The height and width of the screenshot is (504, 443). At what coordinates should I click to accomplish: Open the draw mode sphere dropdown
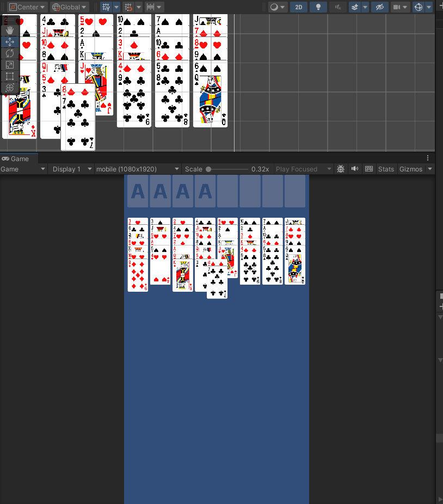278,7
